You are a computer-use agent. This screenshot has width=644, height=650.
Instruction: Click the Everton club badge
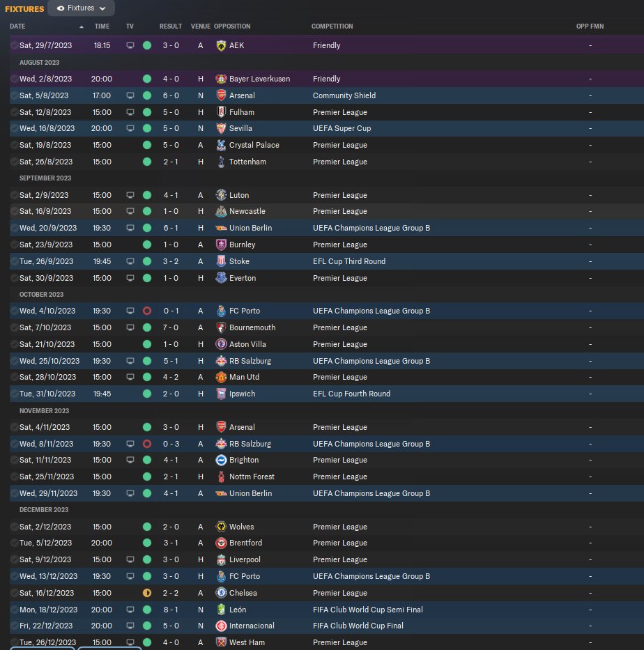click(x=221, y=278)
